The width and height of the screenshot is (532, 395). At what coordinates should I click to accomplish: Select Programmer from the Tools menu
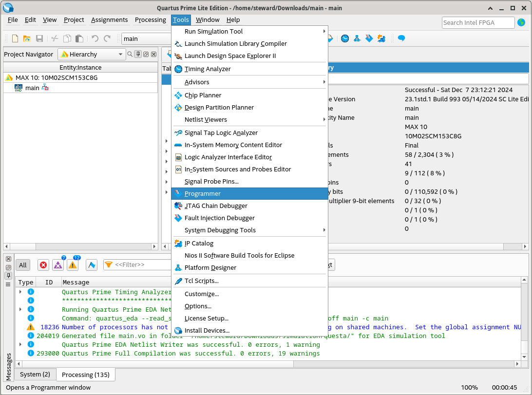click(x=202, y=193)
